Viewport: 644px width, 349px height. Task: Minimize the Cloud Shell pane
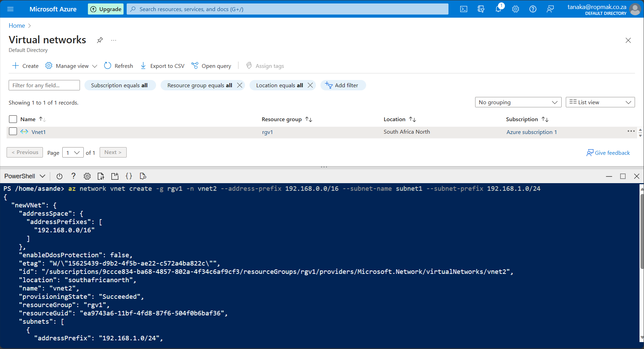[609, 176]
